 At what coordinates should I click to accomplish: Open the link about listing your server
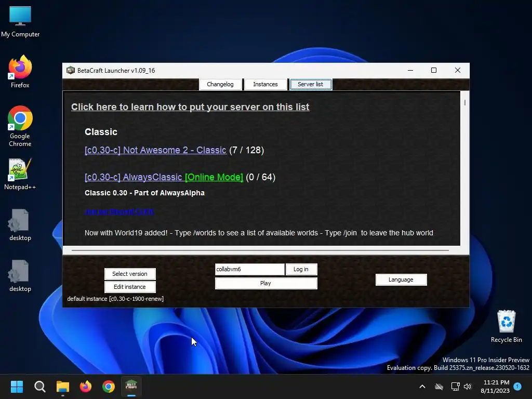[190, 107]
